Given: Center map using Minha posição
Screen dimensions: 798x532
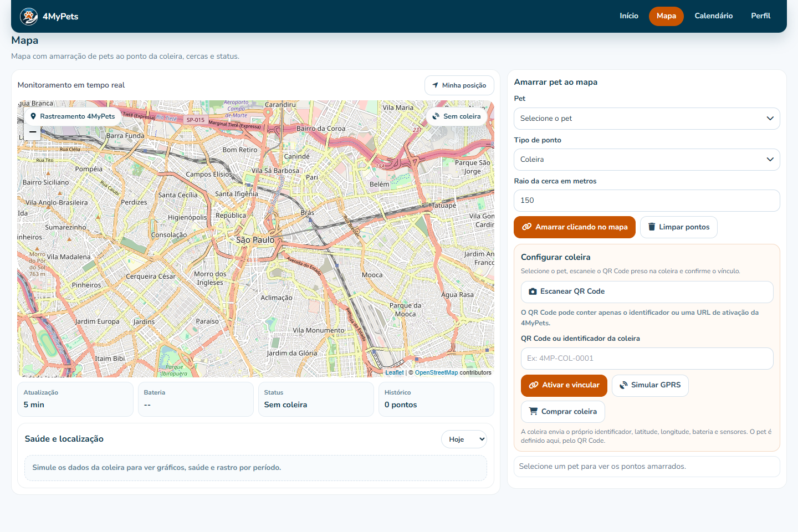Looking at the screenshot, I should [459, 85].
